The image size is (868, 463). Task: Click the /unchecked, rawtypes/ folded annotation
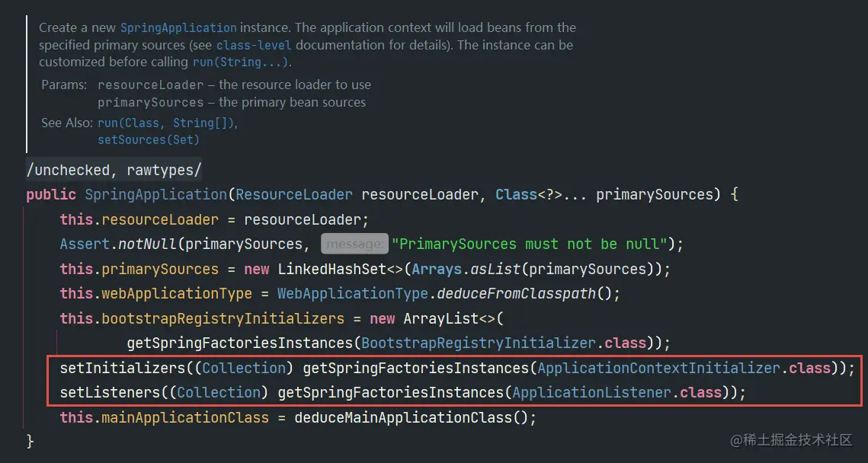(114, 171)
